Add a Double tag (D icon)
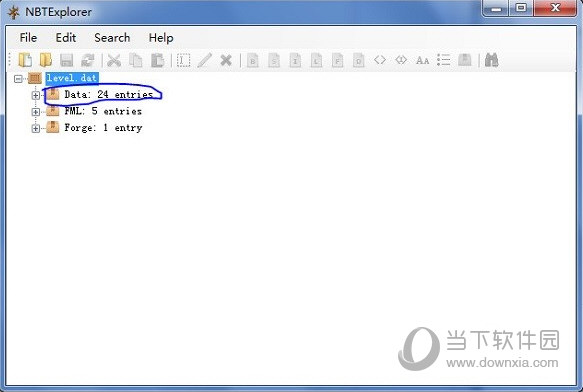 [358, 60]
